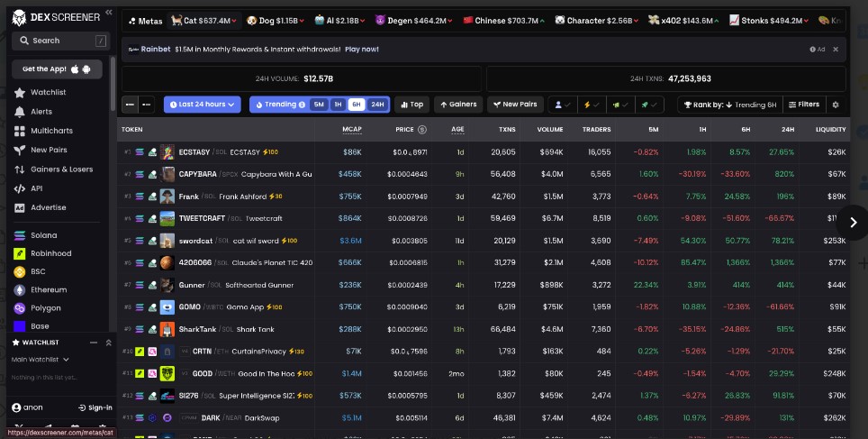Select the Ethereum chain icon
This screenshot has height=439, width=868.
pyautogui.click(x=20, y=290)
